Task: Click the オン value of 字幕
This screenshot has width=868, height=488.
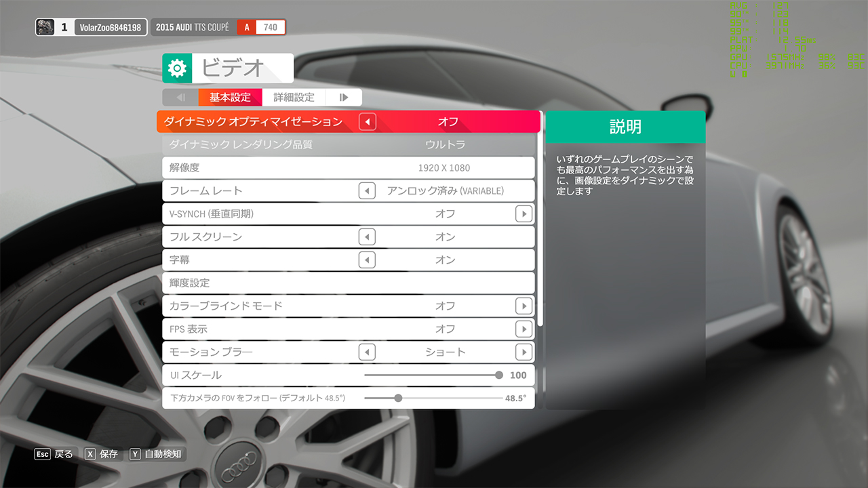Action: [x=446, y=260]
